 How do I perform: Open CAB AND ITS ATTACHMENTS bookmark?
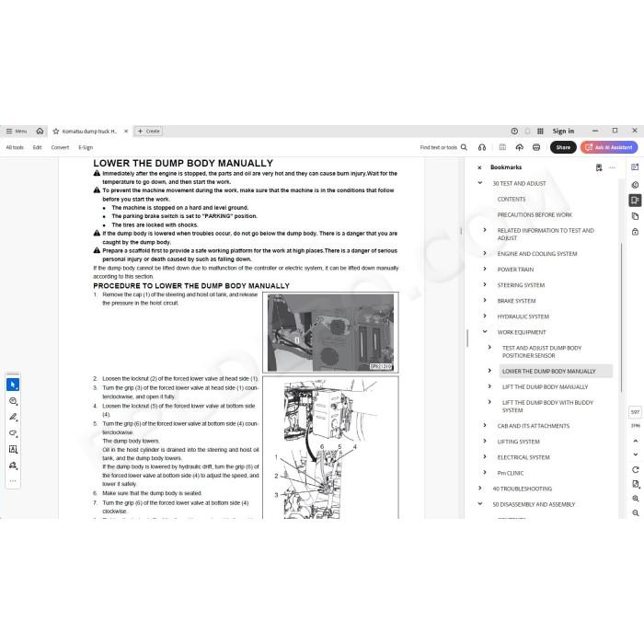(533, 426)
